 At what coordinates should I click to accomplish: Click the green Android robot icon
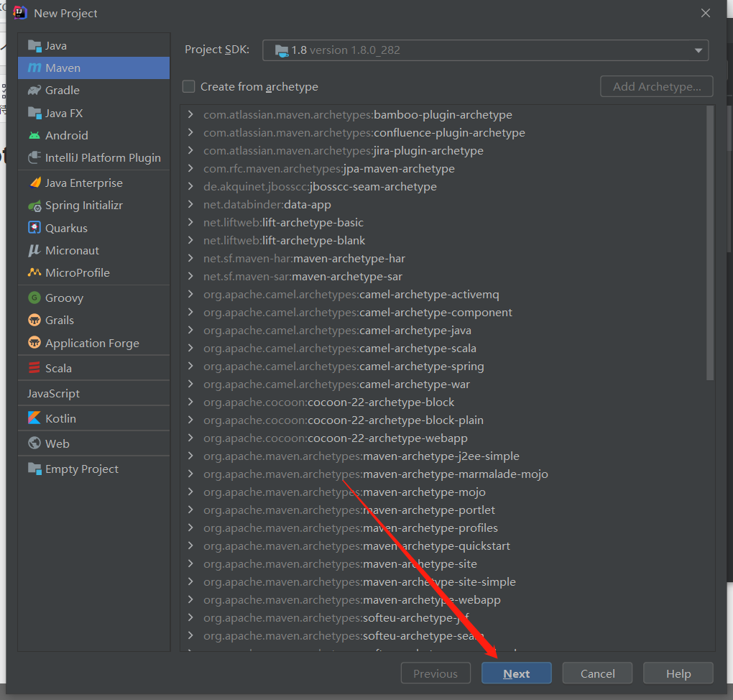34,136
